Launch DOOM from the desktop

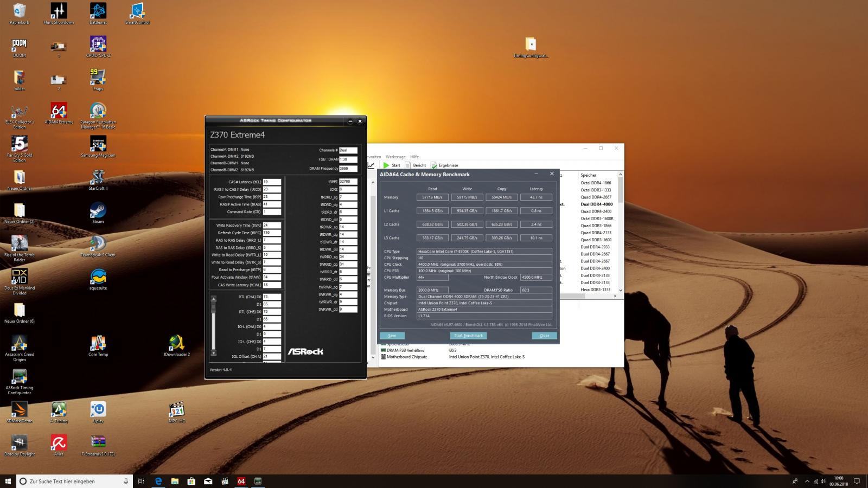click(x=20, y=47)
